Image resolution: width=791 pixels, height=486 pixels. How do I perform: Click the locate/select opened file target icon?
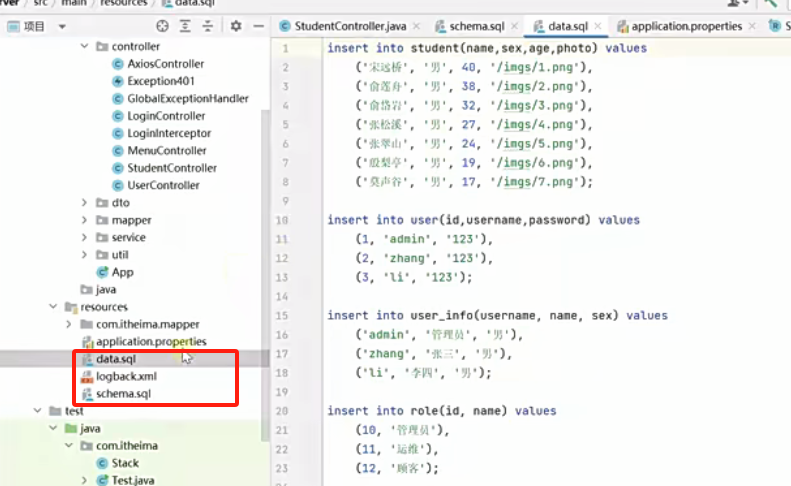point(162,26)
